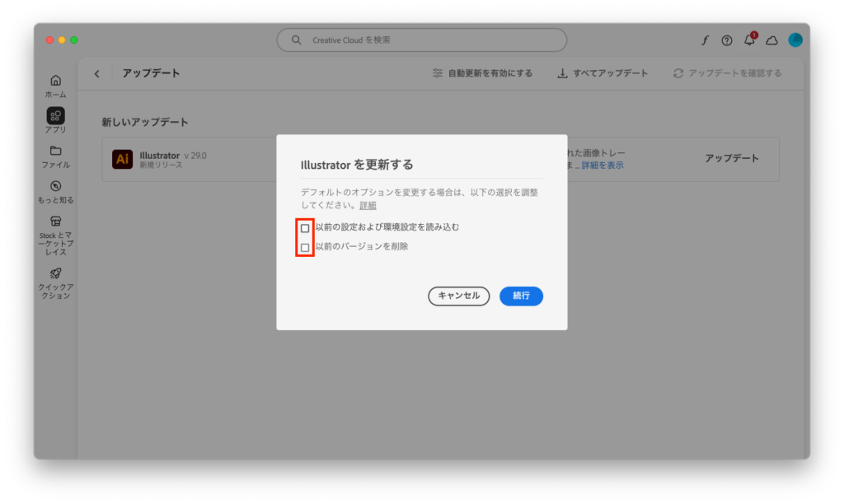Enable 以前の設定および環境設定を読み込む checkbox
The height and width of the screenshot is (504, 844).
[305, 228]
